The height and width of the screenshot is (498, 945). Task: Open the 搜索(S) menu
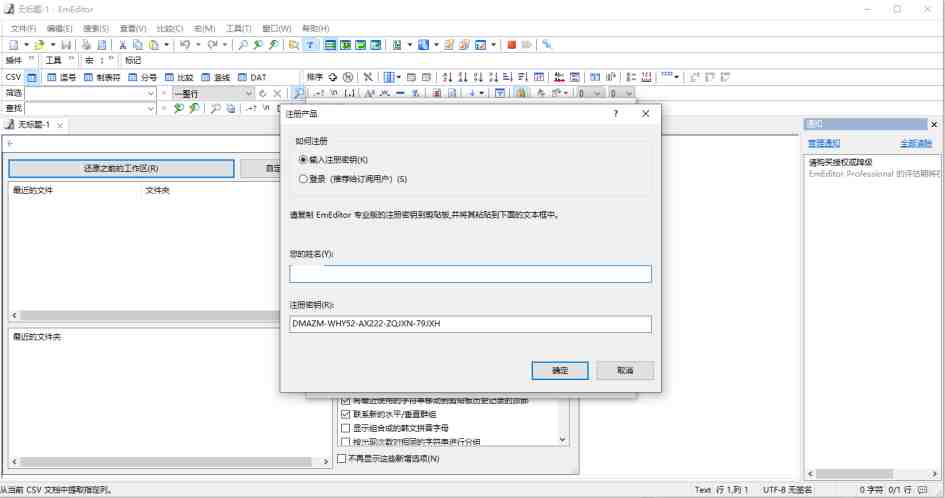click(96, 28)
